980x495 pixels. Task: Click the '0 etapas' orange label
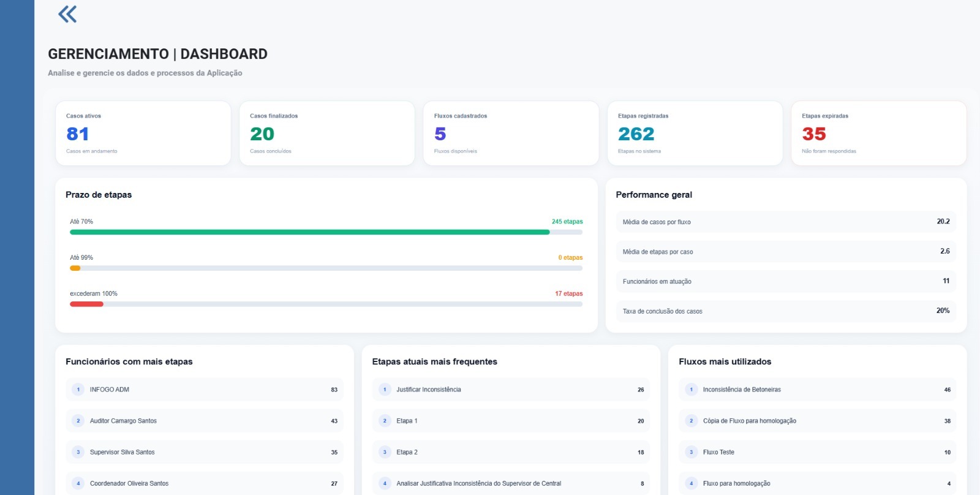point(570,258)
